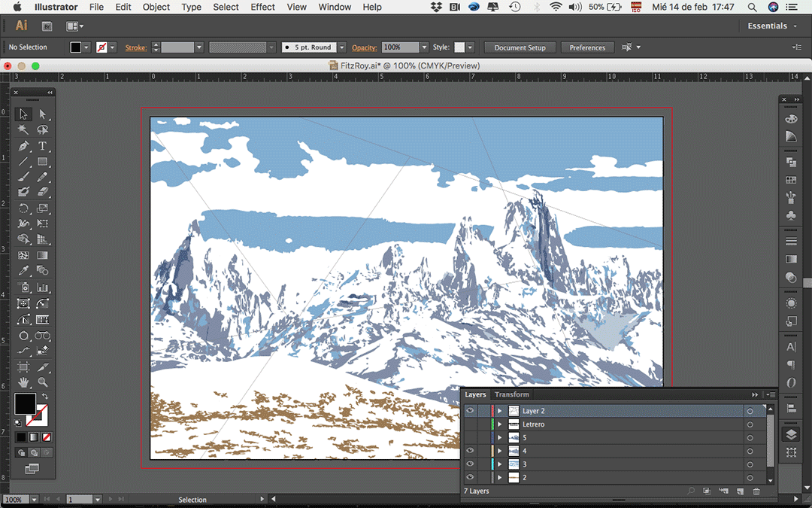Click the orange Stroke link
The width and height of the screenshot is (812, 508).
point(135,47)
